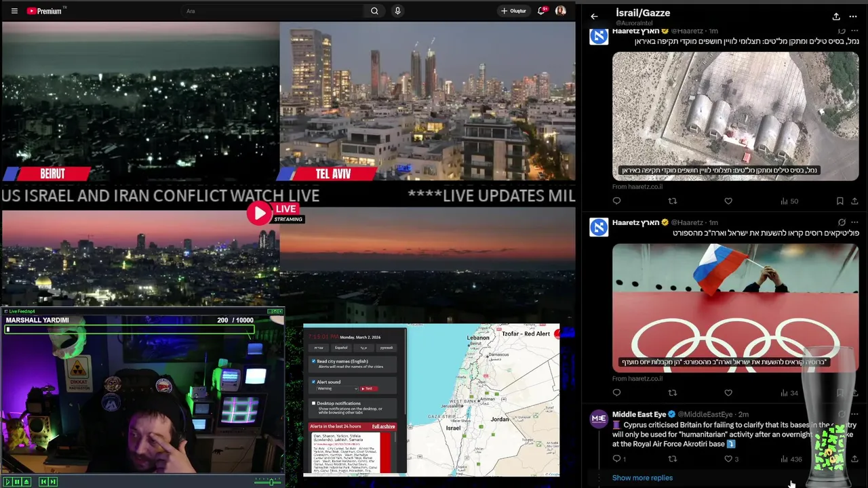Screen dimensions: 868x488
Task: Open Haaretz satellite image thumbnail
Action: 735,117
